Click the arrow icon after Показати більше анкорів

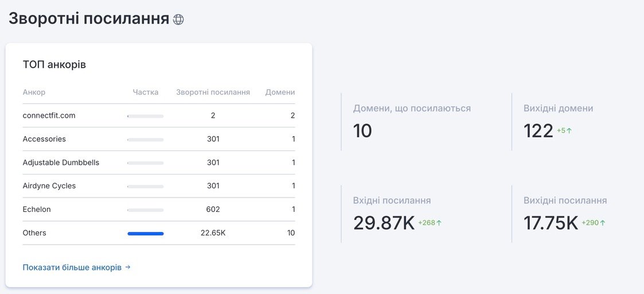coord(128,267)
